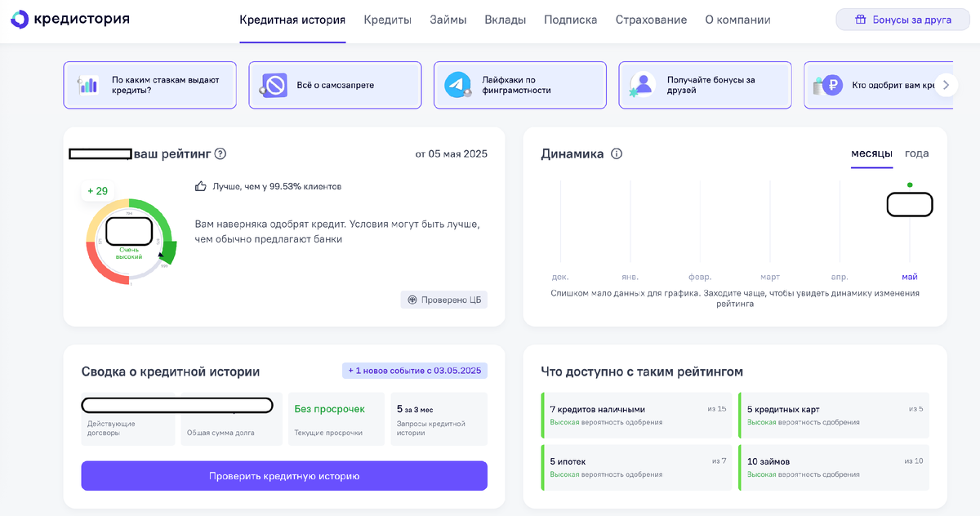This screenshot has height=516, width=980.
Task: Click the info icon next to Динамика
Action: coord(617,153)
